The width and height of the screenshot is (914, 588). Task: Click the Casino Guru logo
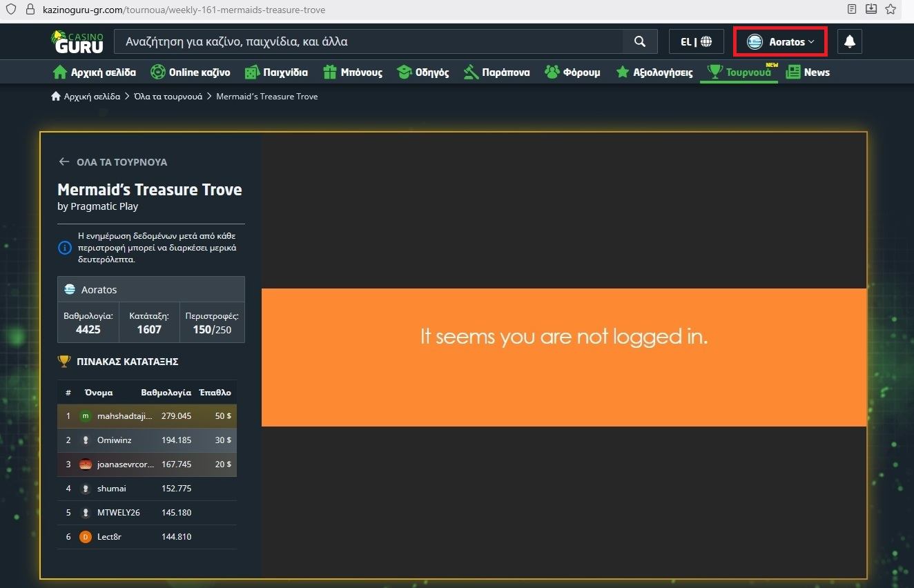pos(77,41)
